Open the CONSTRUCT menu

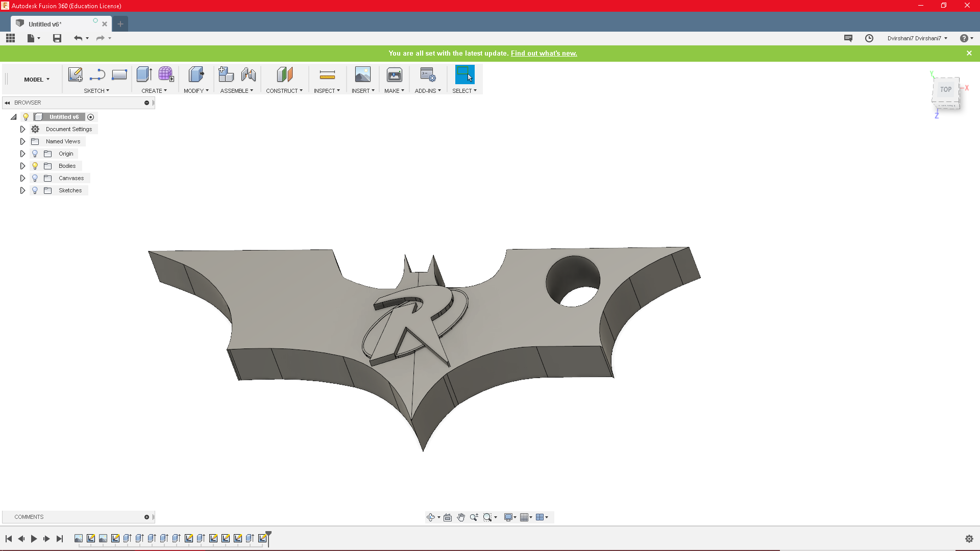tap(284, 91)
